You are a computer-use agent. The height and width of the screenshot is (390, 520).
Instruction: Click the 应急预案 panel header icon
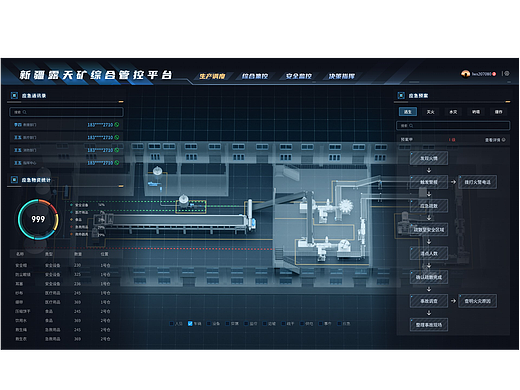coord(401,96)
